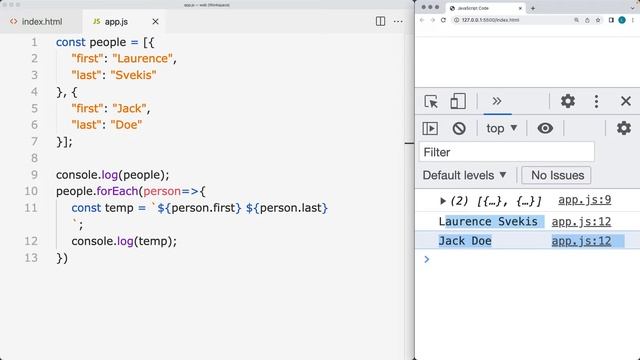Reload the browser page

click(x=443, y=20)
